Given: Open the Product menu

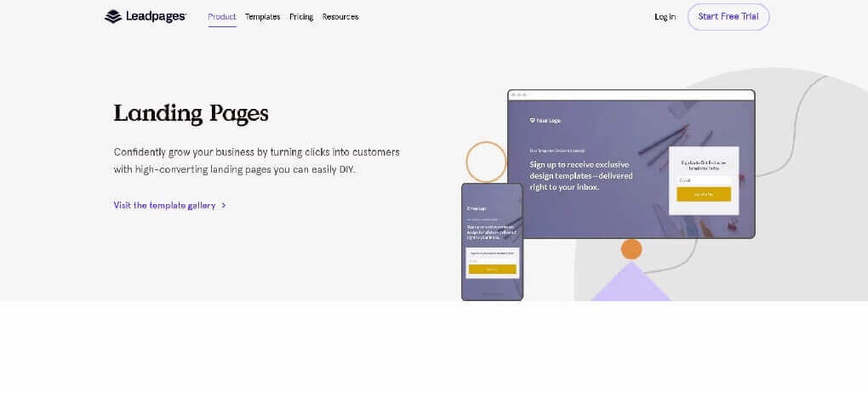Looking at the screenshot, I should point(222,17).
